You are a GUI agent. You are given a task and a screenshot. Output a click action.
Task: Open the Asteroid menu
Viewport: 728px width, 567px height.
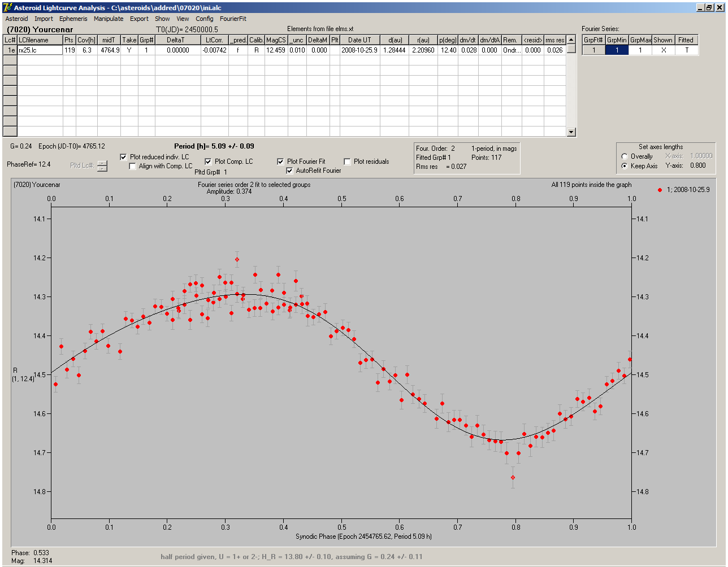16,19
